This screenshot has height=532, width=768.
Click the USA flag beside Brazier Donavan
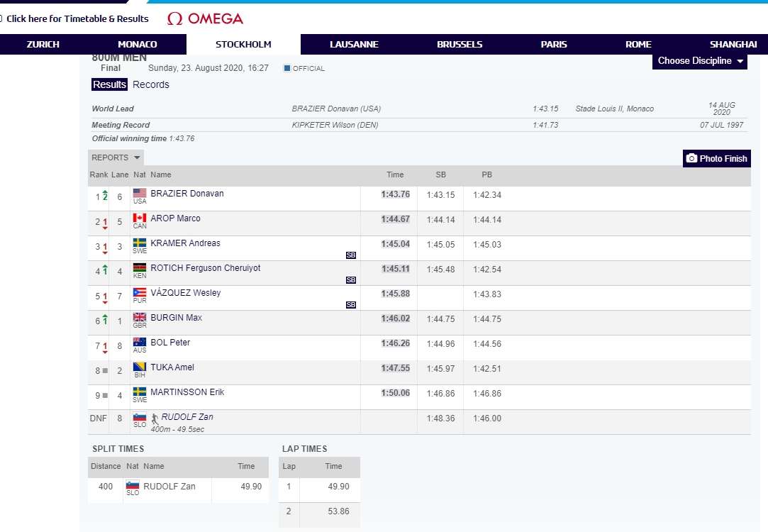coord(140,193)
